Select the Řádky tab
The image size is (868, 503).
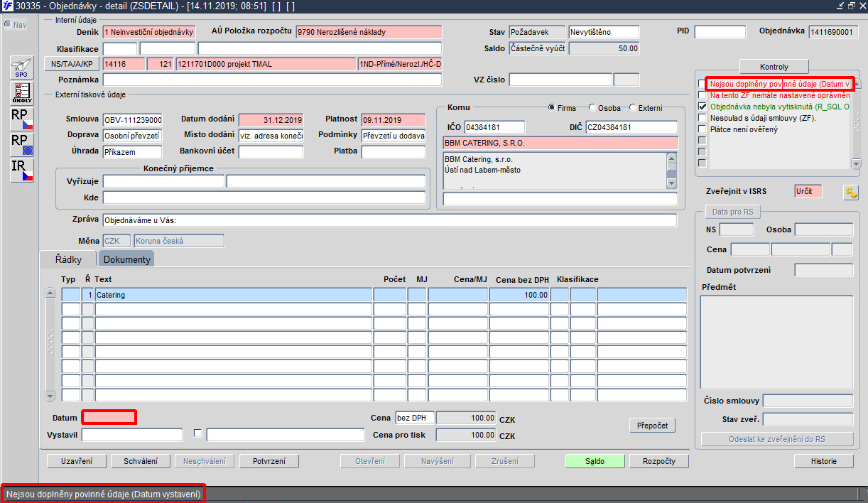[68, 259]
